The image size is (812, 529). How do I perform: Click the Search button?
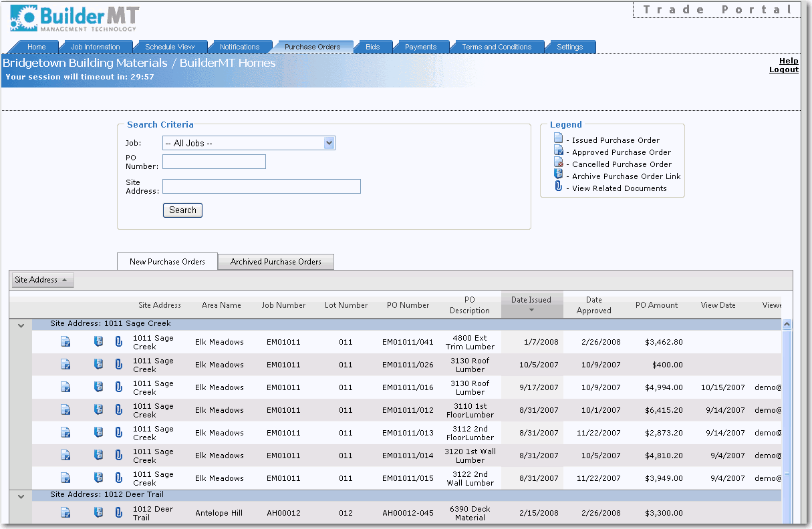tap(182, 210)
